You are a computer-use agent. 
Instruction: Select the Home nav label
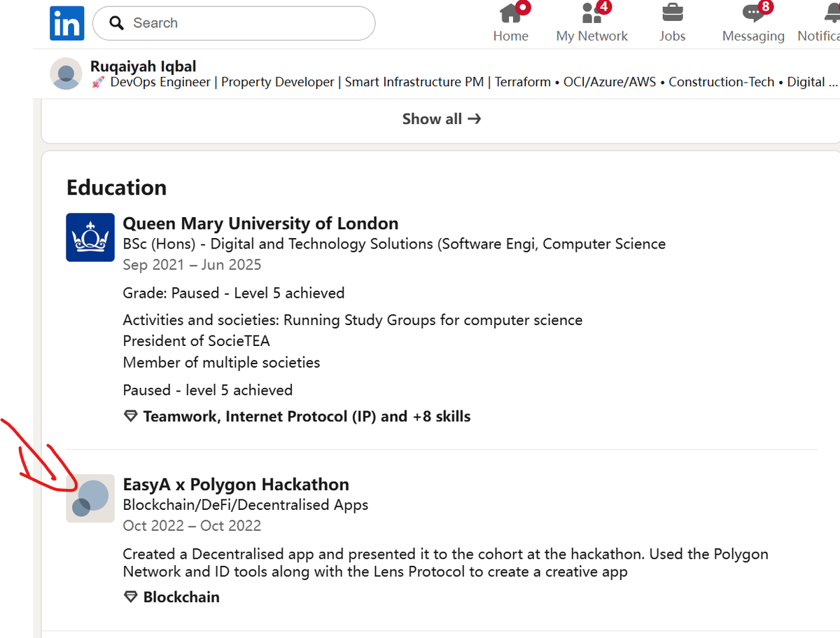point(510,36)
